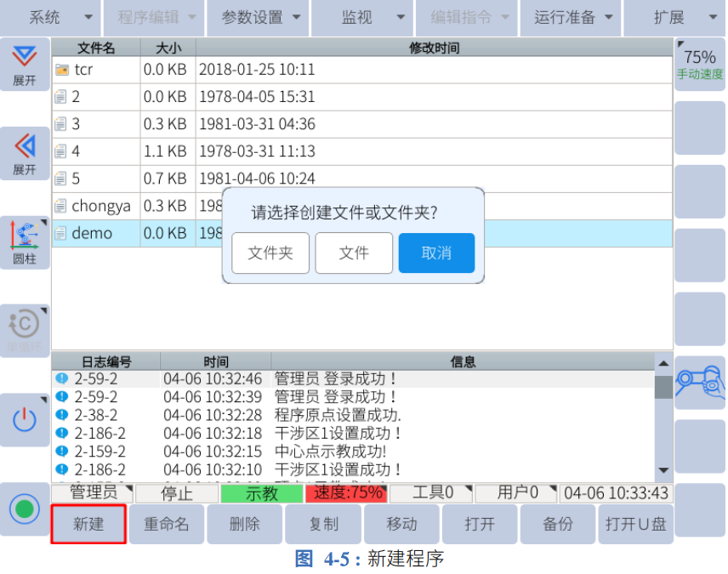The height and width of the screenshot is (574, 728).
Task: Toggle the 75% manual speed control
Action: [700, 63]
